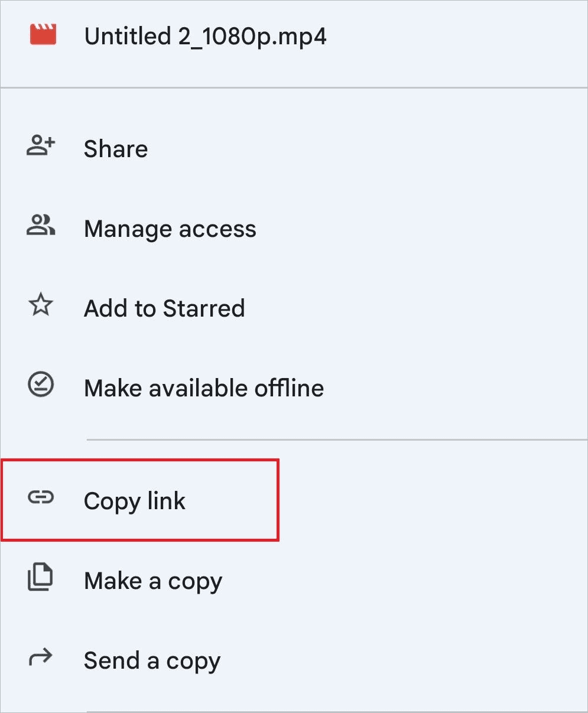Select Make a copy from the menu
The width and height of the screenshot is (588, 713).
click(x=153, y=580)
